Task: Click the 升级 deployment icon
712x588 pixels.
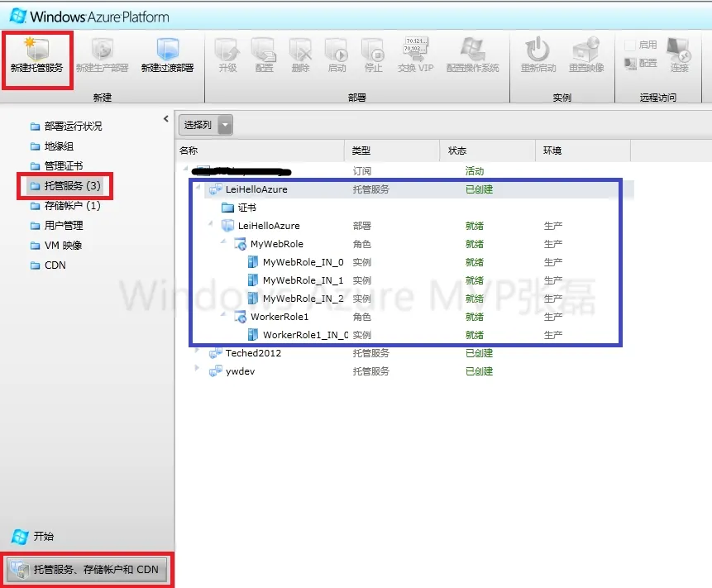Action: (x=227, y=50)
